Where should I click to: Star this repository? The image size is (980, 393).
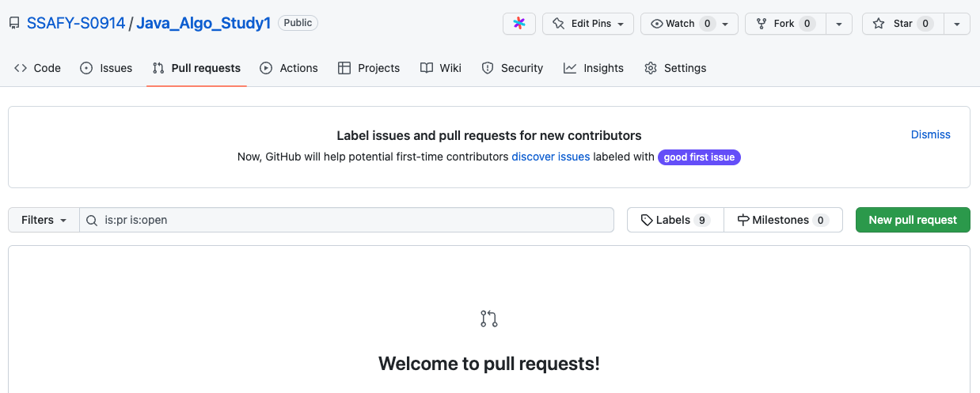(903, 24)
